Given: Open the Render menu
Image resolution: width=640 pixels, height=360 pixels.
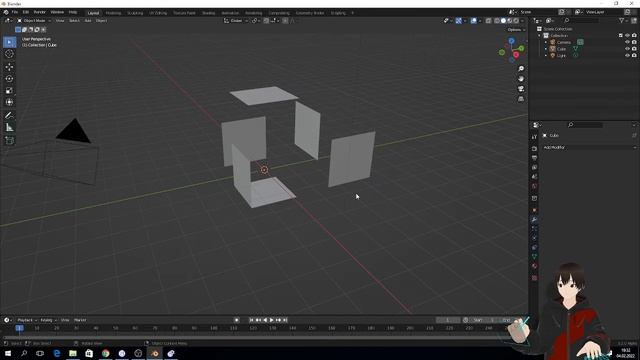Looking at the screenshot, I should (x=40, y=12).
